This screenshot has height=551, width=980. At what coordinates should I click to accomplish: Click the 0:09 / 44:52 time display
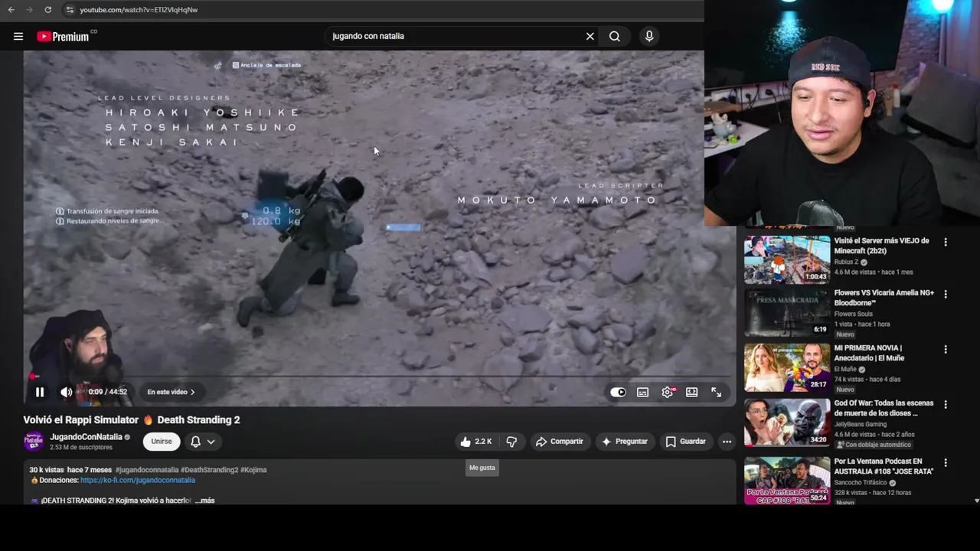click(x=107, y=392)
